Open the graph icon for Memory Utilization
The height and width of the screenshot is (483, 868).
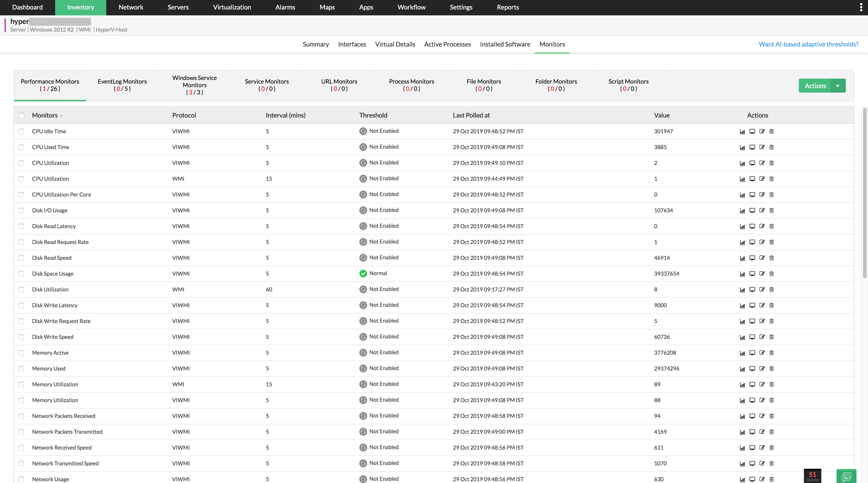pyautogui.click(x=742, y=384)
